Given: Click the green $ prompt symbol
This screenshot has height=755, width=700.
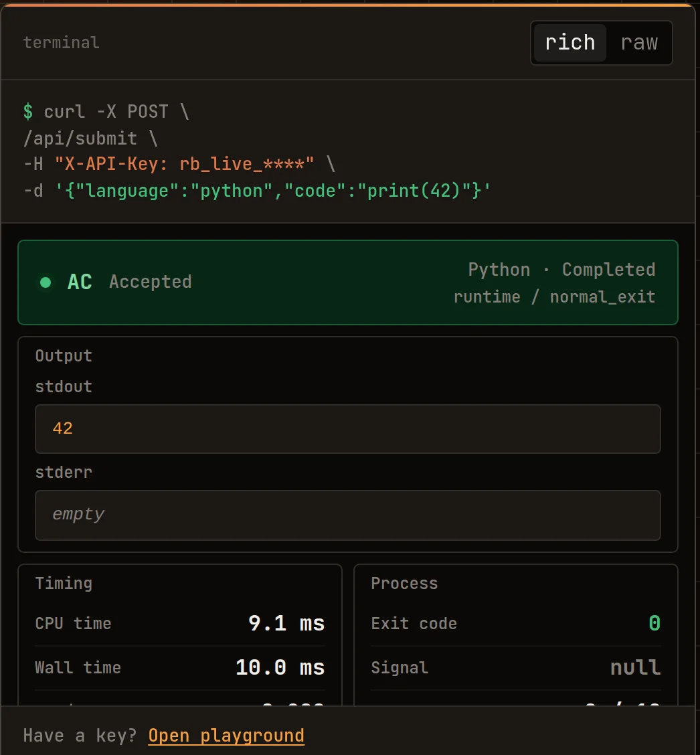Looking at the screenshot, I should point(28,112).
